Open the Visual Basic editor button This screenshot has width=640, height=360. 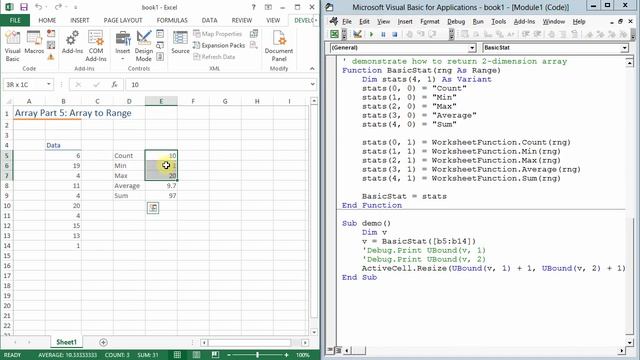pyautogui.click(x=12, y=46)
